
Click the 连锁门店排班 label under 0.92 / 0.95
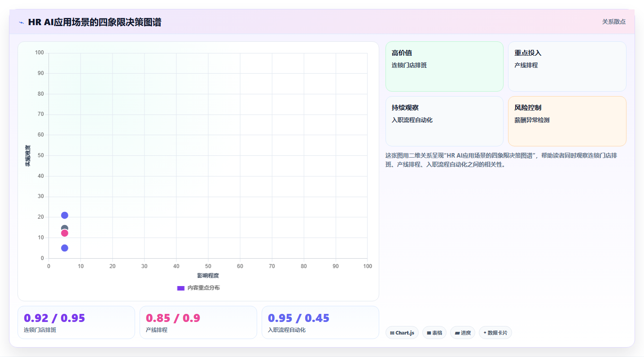click(x=40, y=330)
